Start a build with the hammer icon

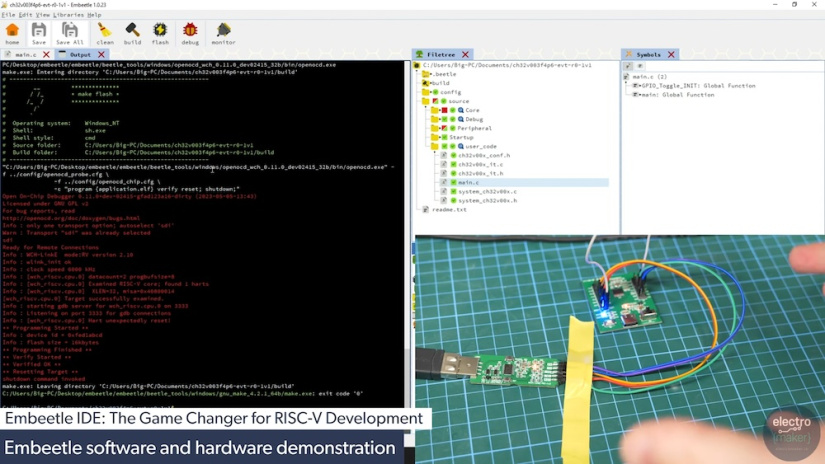[132, 33]
